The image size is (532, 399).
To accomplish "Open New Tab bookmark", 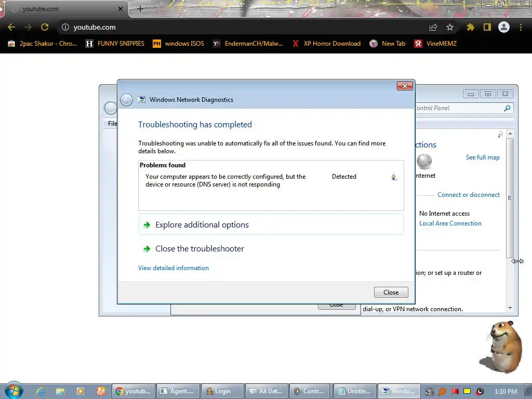I will click(x=388, y=44).
